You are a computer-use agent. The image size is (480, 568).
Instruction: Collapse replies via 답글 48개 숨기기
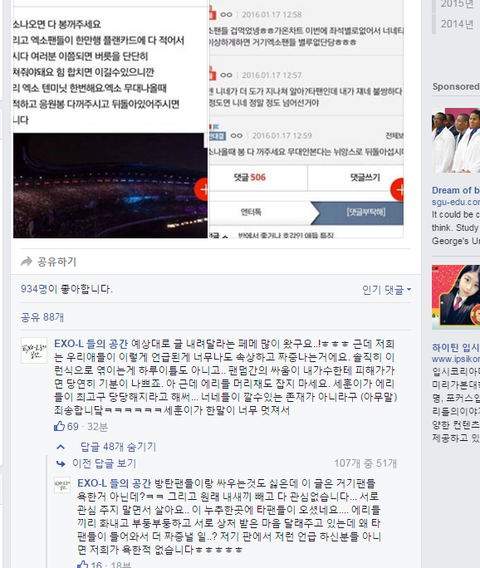(118, 447)
